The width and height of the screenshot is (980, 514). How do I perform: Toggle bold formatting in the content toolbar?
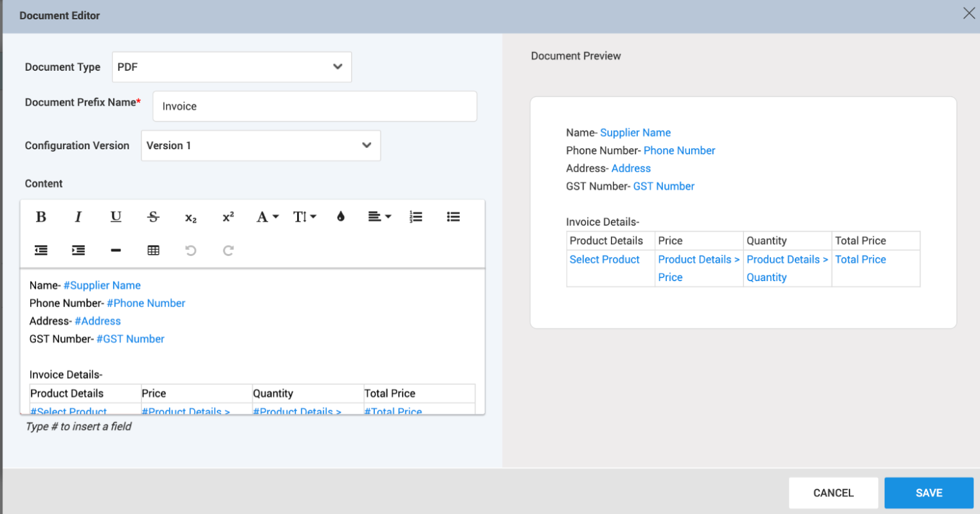pyautogui.click(x=41, y=217)
